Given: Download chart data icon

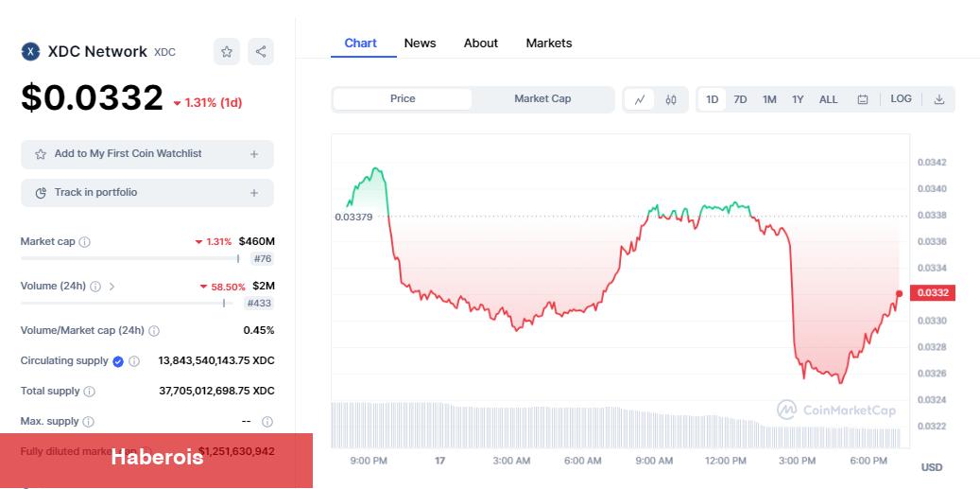Looking at the screenshot, I should [938, 98].
